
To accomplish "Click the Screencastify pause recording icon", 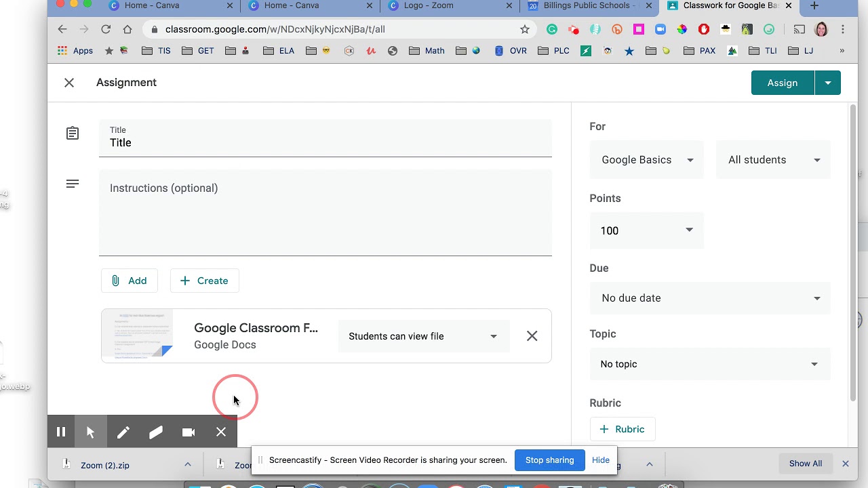I will pos(61,432).
